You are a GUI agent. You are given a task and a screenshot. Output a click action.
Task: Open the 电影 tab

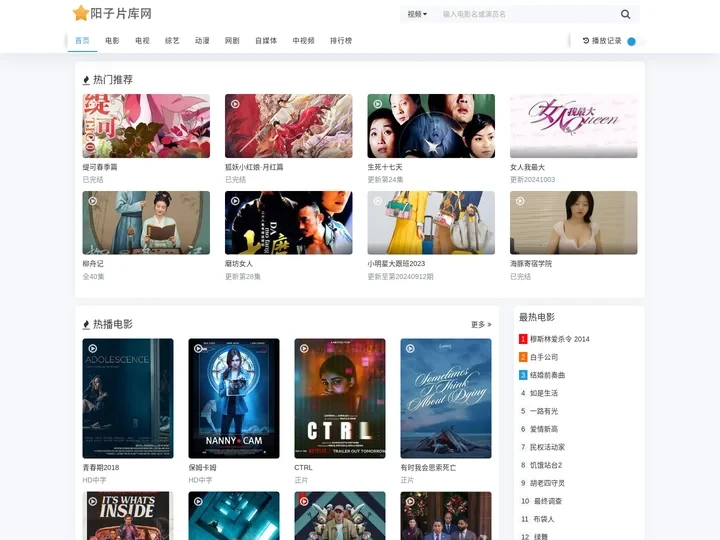(x=112, y=41)
